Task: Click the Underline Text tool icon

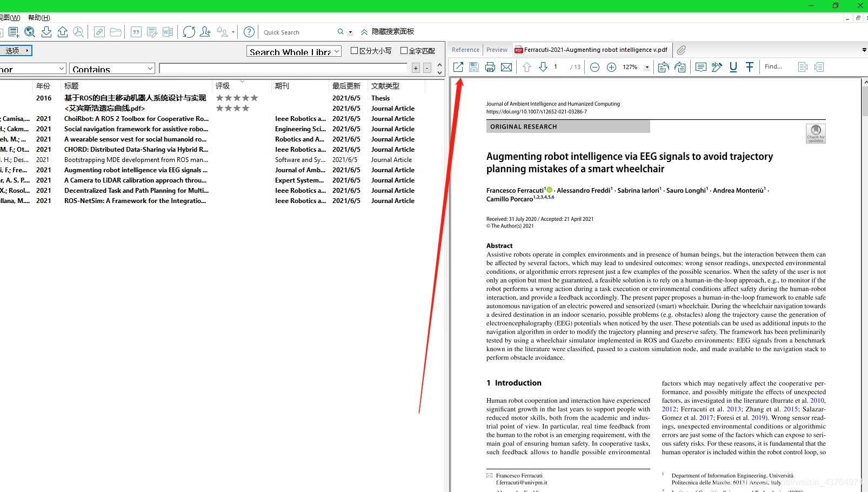Action: pos(733,67)
